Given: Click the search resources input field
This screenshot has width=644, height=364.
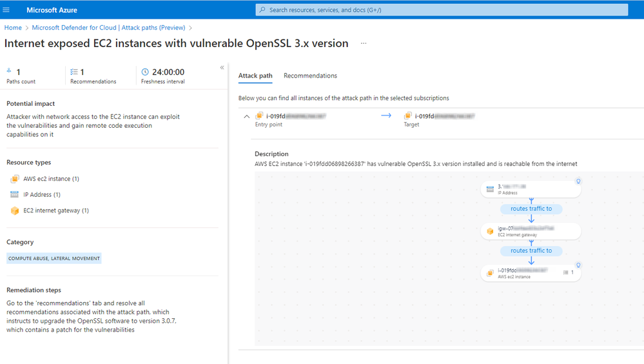Looking at the screenshot, I should click(442, 10).
